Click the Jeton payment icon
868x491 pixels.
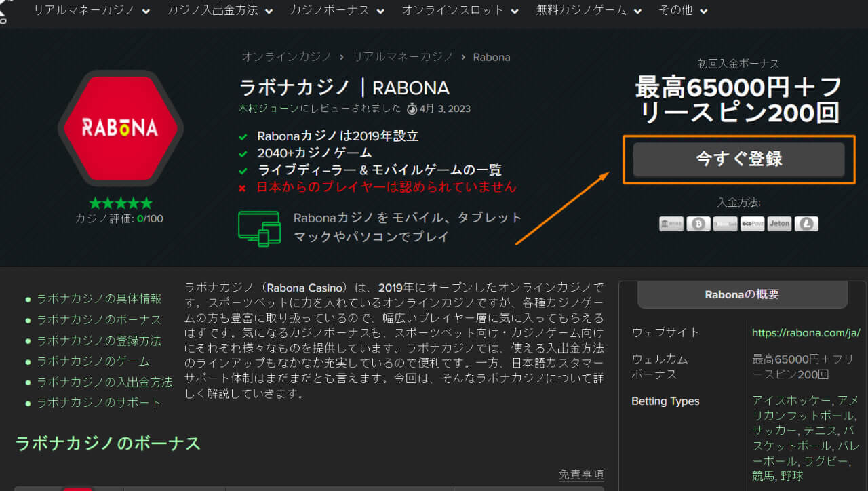779,224
